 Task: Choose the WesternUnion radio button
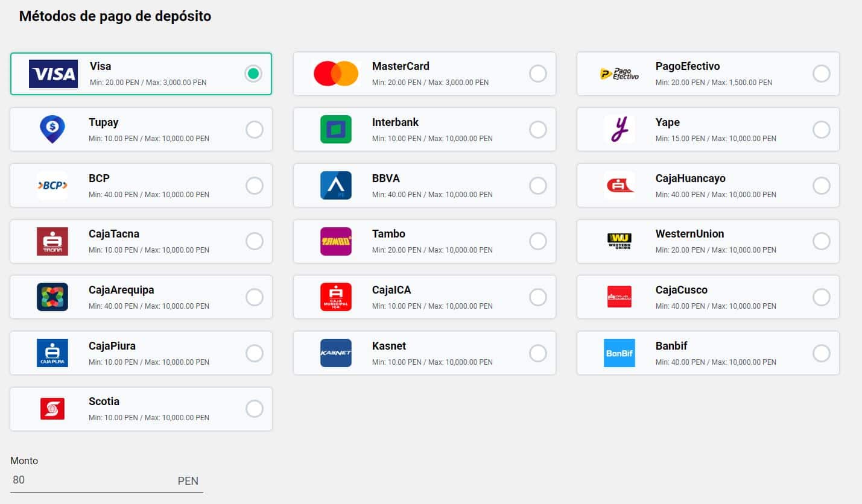(x=822, y=241)
